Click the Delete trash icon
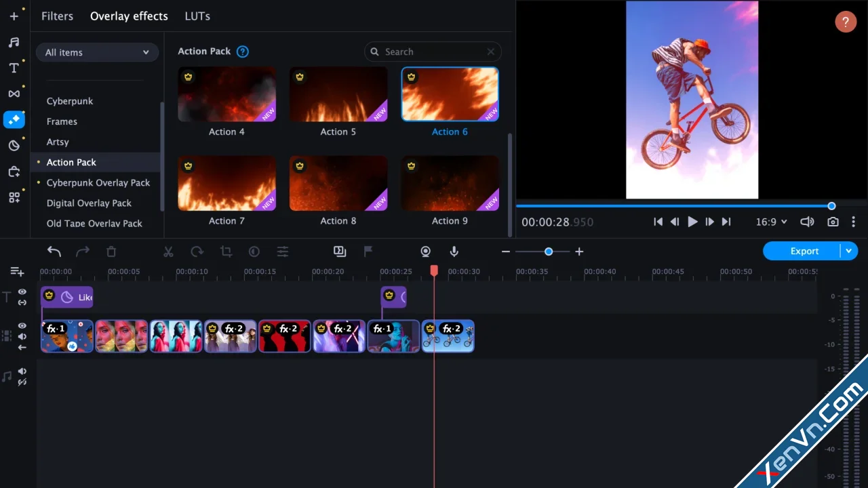Screen dimensions: 868x488 (x=111, y=251)
